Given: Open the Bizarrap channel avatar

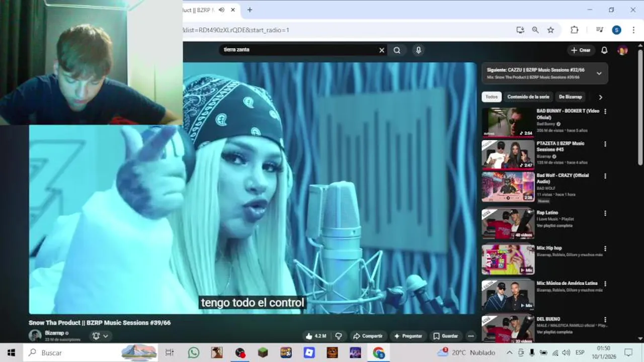Looking at the screenshot, I should point(35,335).
